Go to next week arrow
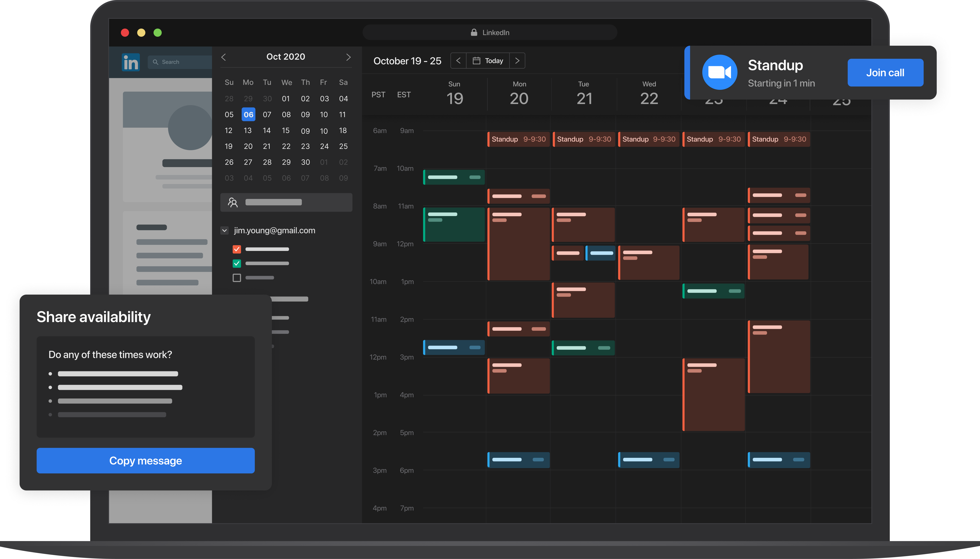 [x=518, y=61]
